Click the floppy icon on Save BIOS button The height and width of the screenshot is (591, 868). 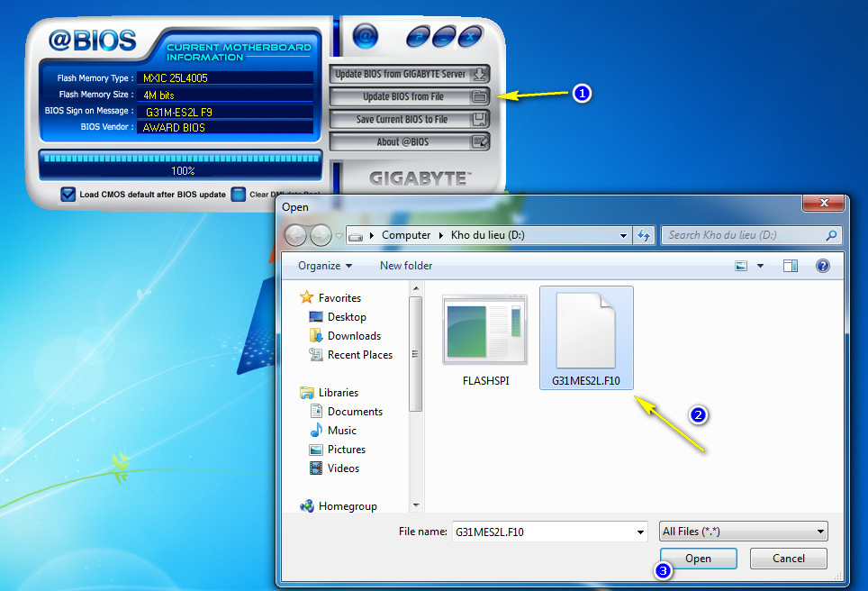click(x=479, y=119)
